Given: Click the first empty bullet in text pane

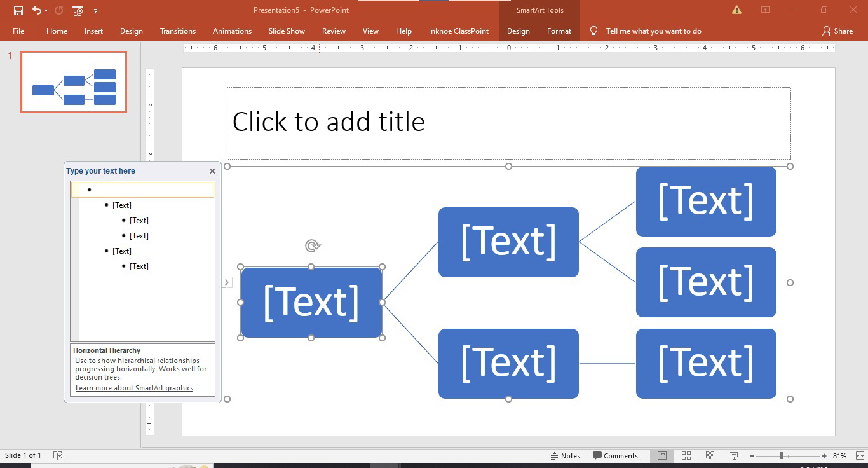Looking at the screenshot, I should [x=143, y=189].
